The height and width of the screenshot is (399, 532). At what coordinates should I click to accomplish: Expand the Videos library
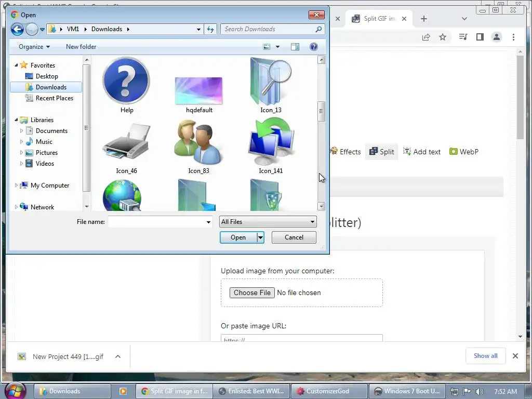pos(21,164)
